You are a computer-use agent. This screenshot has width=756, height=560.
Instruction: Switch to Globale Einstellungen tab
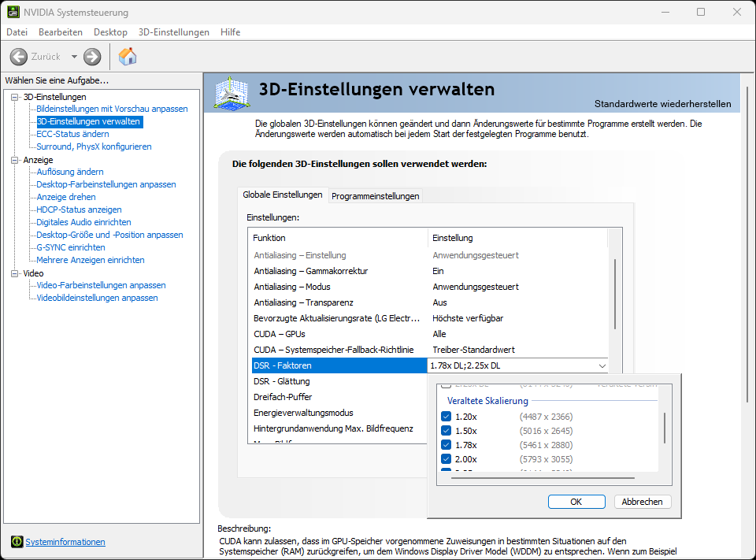[x=283, y=195]
